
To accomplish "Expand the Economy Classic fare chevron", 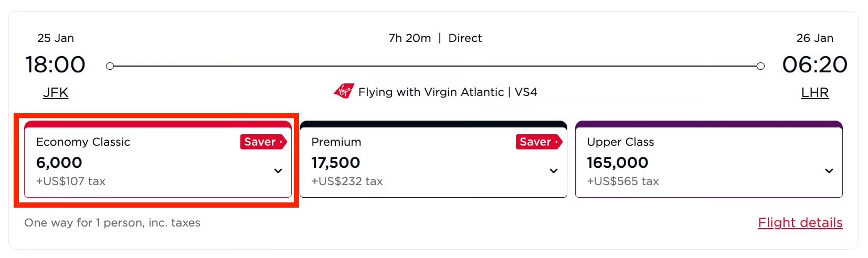I will click(278, 171).
